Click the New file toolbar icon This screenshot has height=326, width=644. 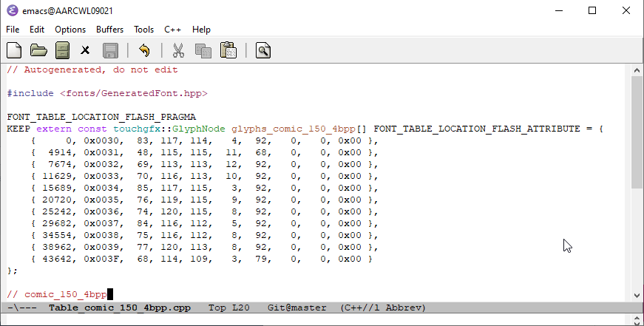click(14, 50)
